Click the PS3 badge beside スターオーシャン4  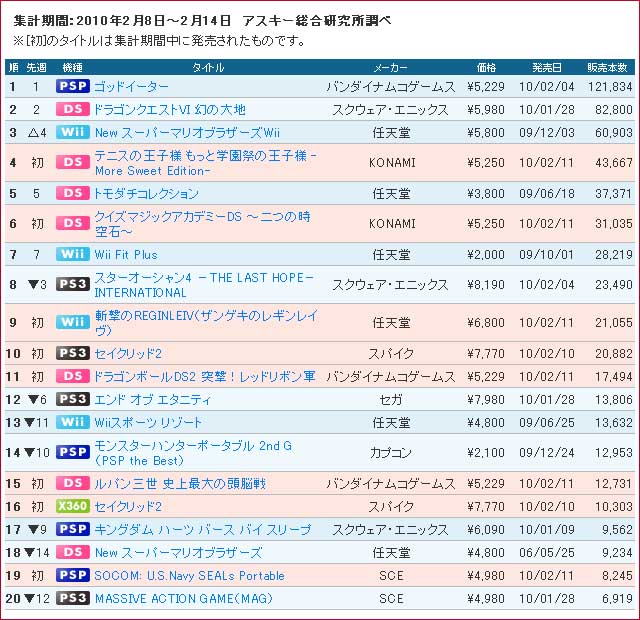point(73,284)
